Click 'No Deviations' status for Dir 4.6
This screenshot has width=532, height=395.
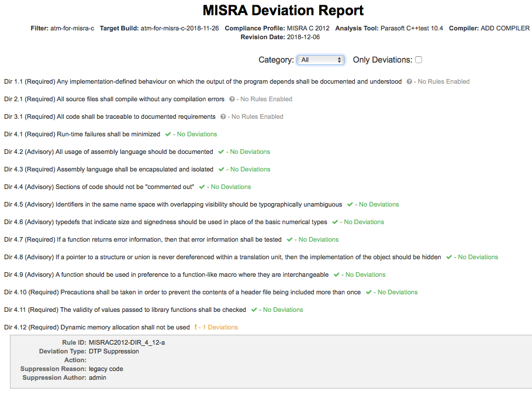[364, 222]
